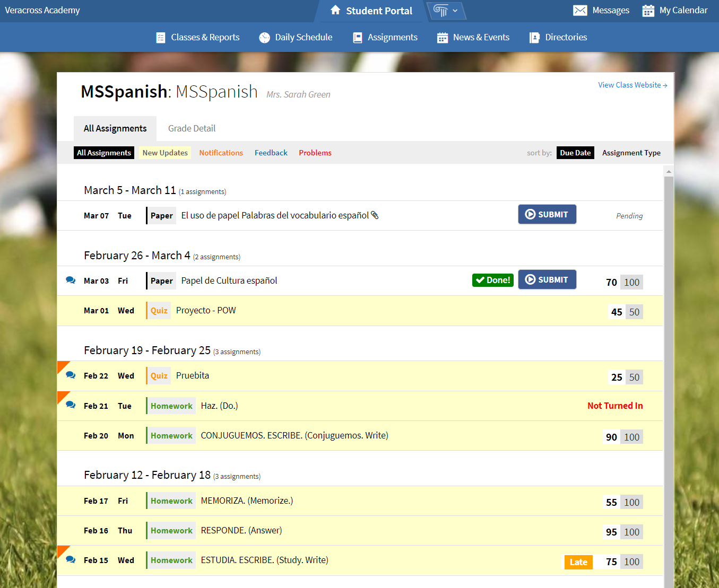
Task: Select the Student Portal home icon
Action: coord(334,10)
